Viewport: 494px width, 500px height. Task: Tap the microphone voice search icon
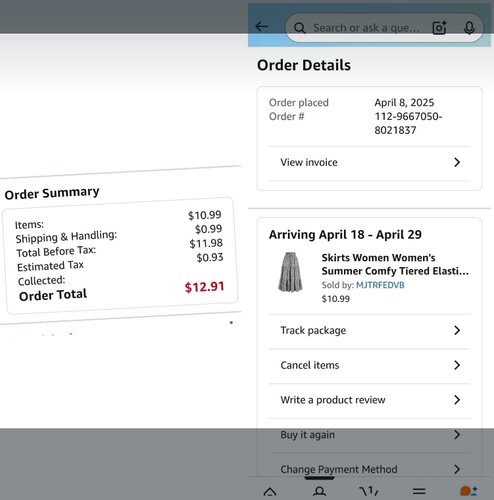(469, 28)
